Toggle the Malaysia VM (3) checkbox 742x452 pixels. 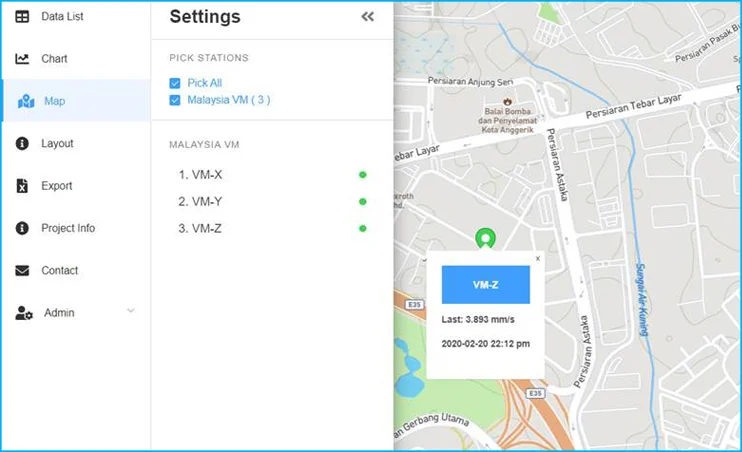[x=175, y=100]
